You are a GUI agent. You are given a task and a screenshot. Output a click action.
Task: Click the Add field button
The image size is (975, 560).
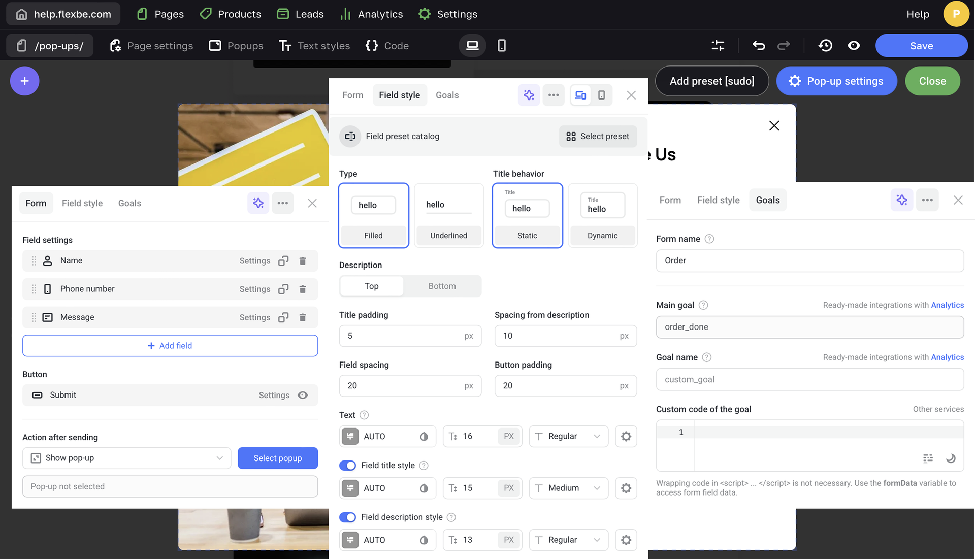click(170, 346)
